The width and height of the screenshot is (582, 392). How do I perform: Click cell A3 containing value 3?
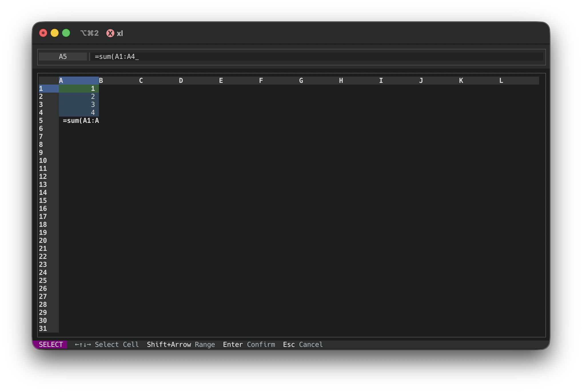coord(79,105)
